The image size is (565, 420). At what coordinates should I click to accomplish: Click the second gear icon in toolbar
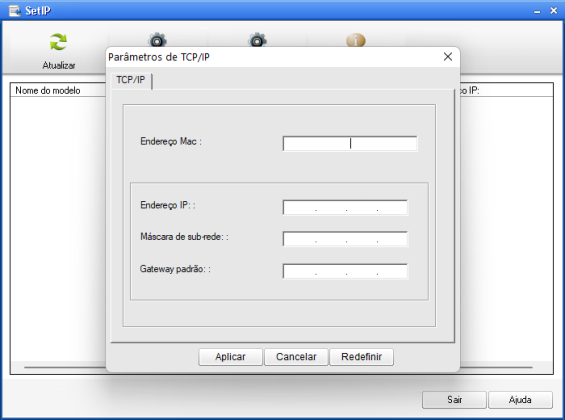point(257,40)
